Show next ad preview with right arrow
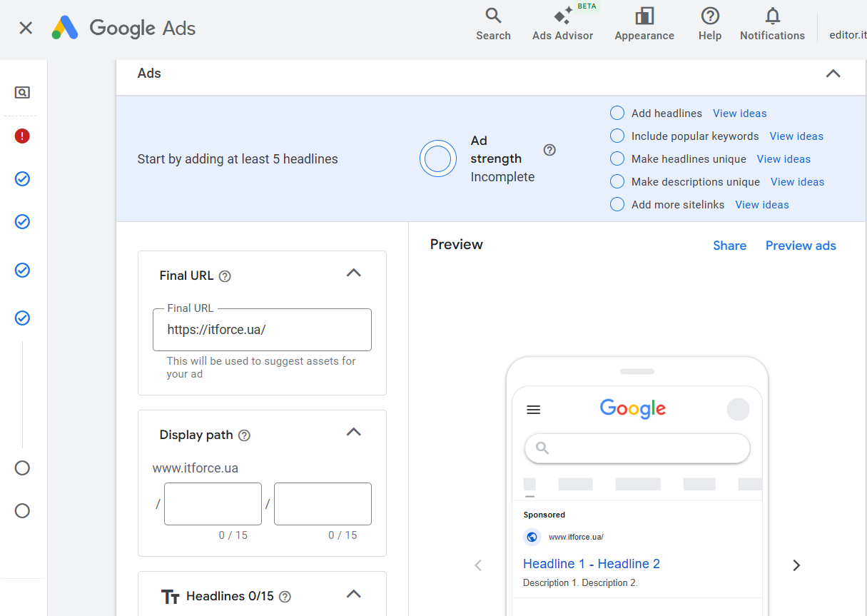Image resolution: width=867 pixels, height=616 pixels. tap(796, 565)
